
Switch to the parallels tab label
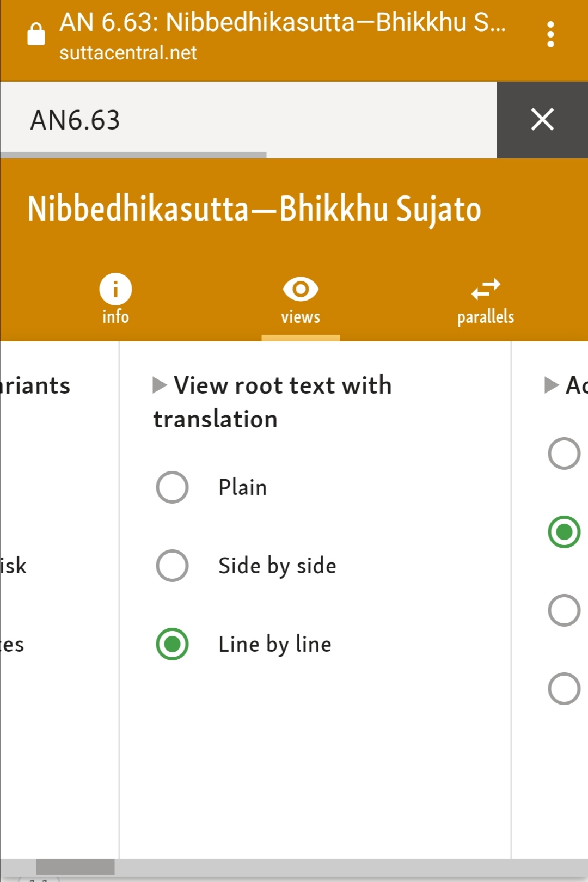[x=486, y=316]
